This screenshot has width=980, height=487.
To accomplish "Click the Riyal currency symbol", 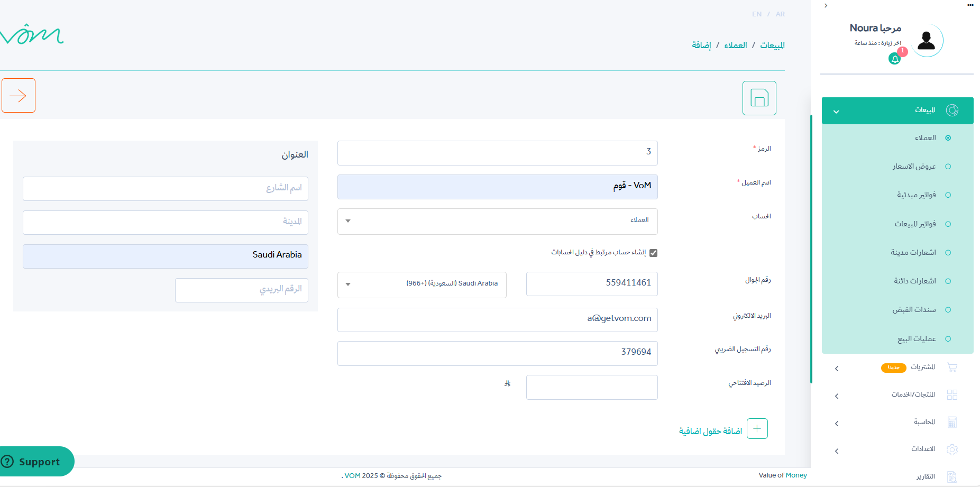I will (507, 383).
